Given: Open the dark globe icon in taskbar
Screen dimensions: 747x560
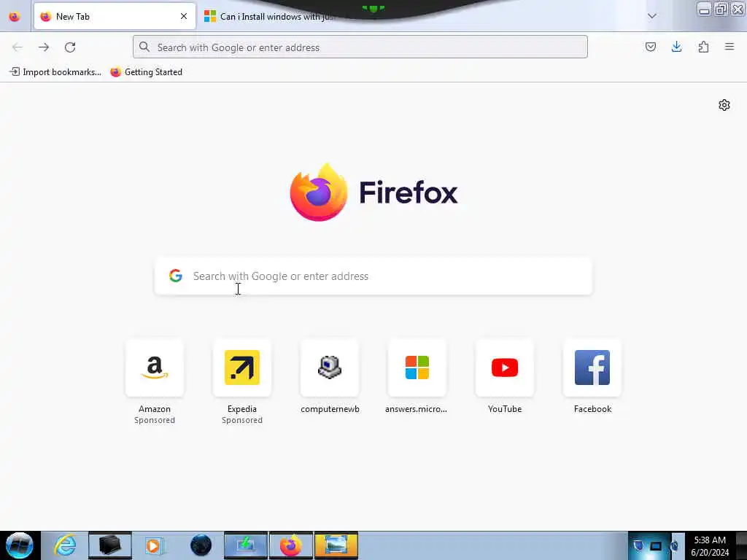Looking at the screenshot, I should pos(201,545).
